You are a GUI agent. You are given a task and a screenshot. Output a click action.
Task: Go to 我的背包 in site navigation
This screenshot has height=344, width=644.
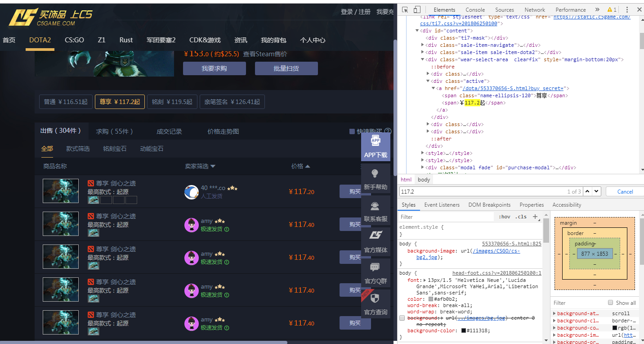click(273, 40)
